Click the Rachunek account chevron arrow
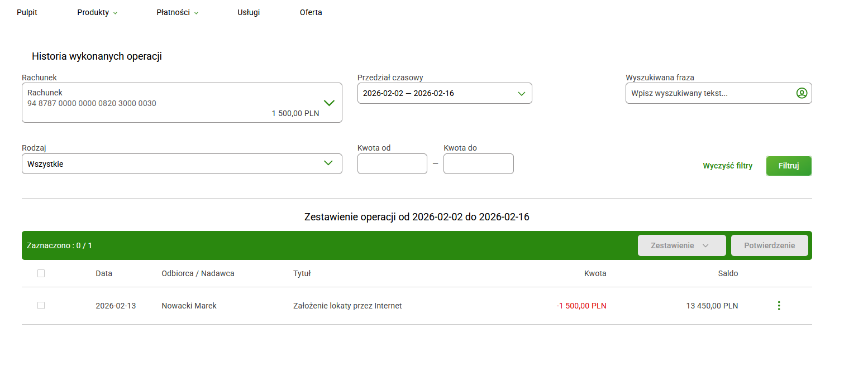Image resolution: width=868 pixels, height=381 pixels. [x=329, y=103]
